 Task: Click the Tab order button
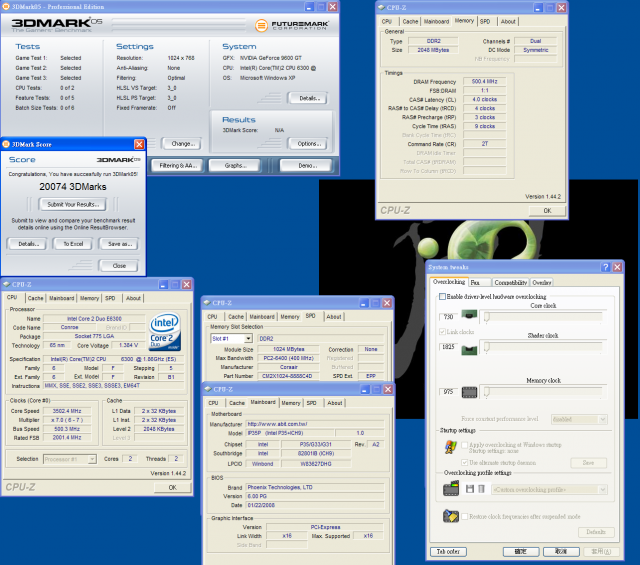[x=448, y=552]
